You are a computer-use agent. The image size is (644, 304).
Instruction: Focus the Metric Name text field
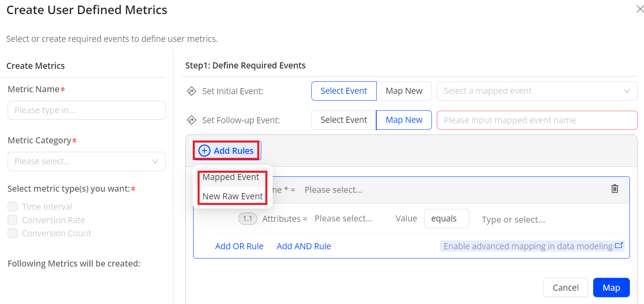coord(86,110)
